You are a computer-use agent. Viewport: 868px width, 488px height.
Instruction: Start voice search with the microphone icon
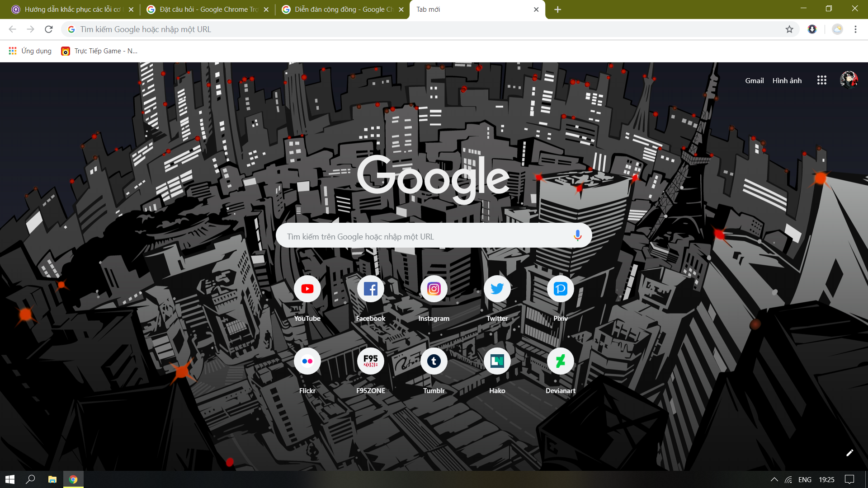(577, 235)
